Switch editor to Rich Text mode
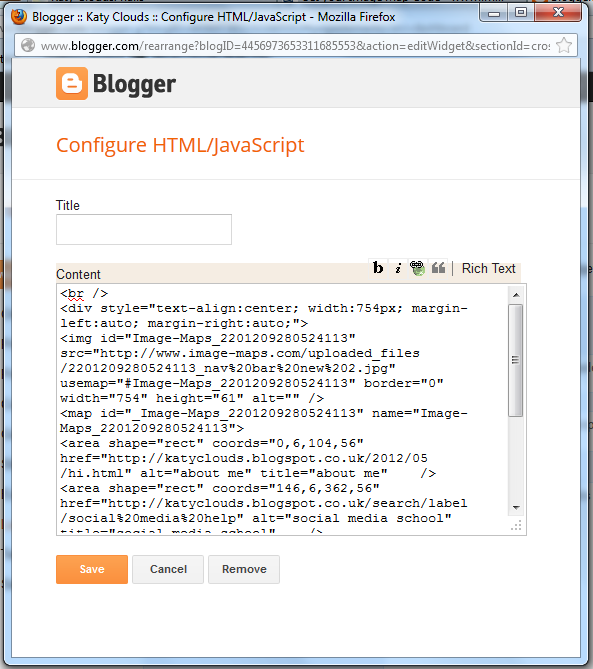593x669 pixels. coord(488,268)
